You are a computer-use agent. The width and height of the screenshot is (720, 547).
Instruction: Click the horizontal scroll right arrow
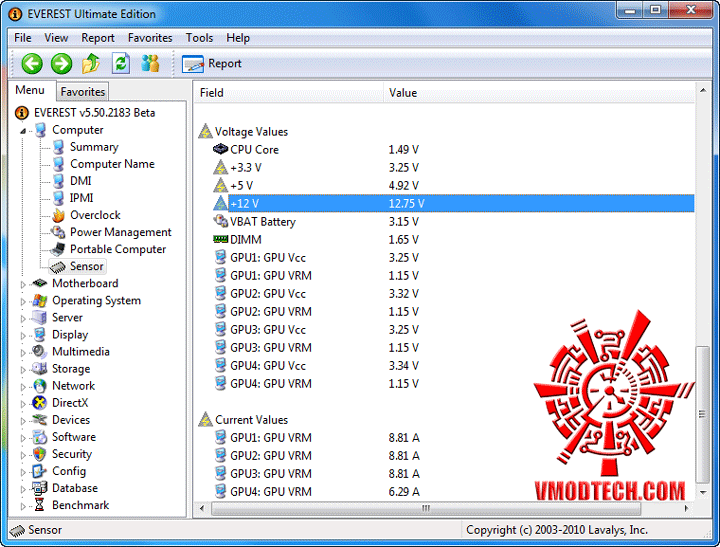(686, 508)
